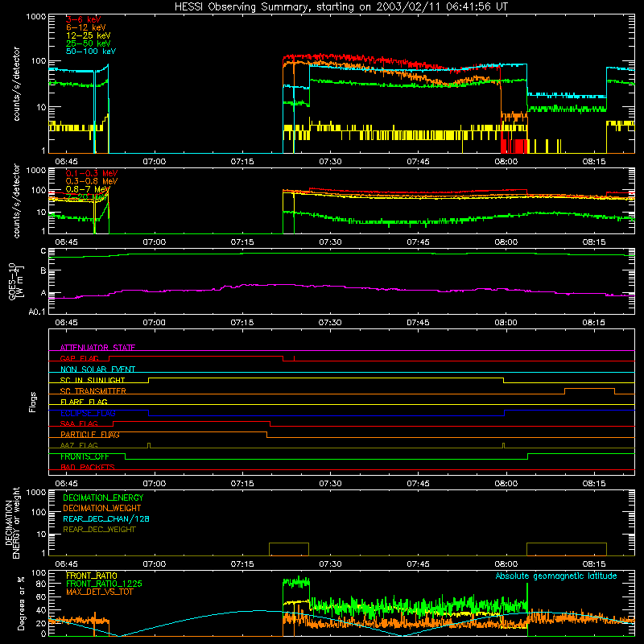The width and height of the screenshot is (644, 644).
Task: Click the GOES class C tick label
Action: [x=43, y=250]
